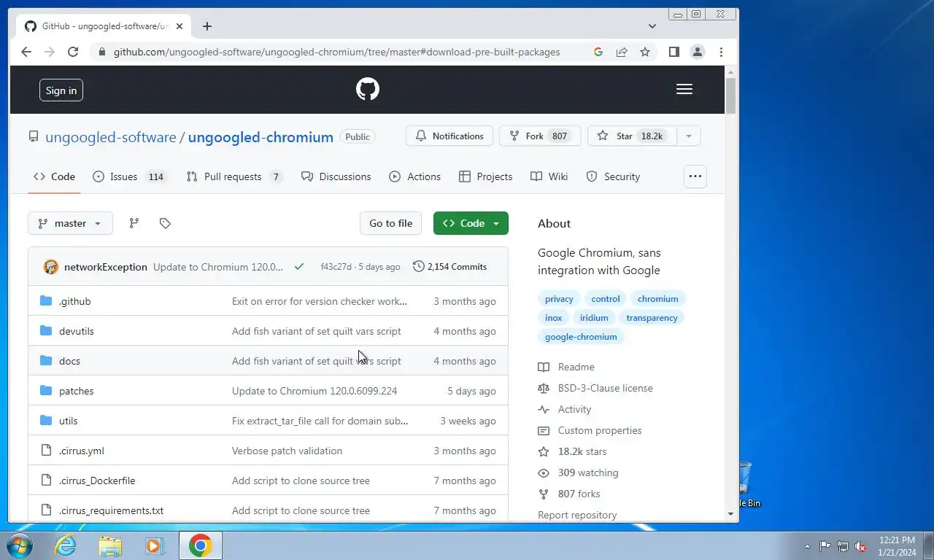This screenshot has height=560, width=934.
Task: Click the Go to file button
Action: [390, 223]
